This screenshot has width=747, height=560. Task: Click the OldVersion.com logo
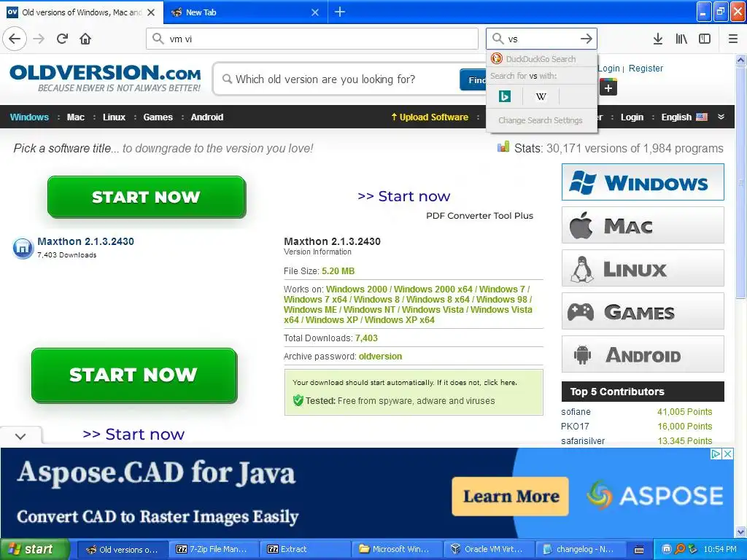coord(105,77)
